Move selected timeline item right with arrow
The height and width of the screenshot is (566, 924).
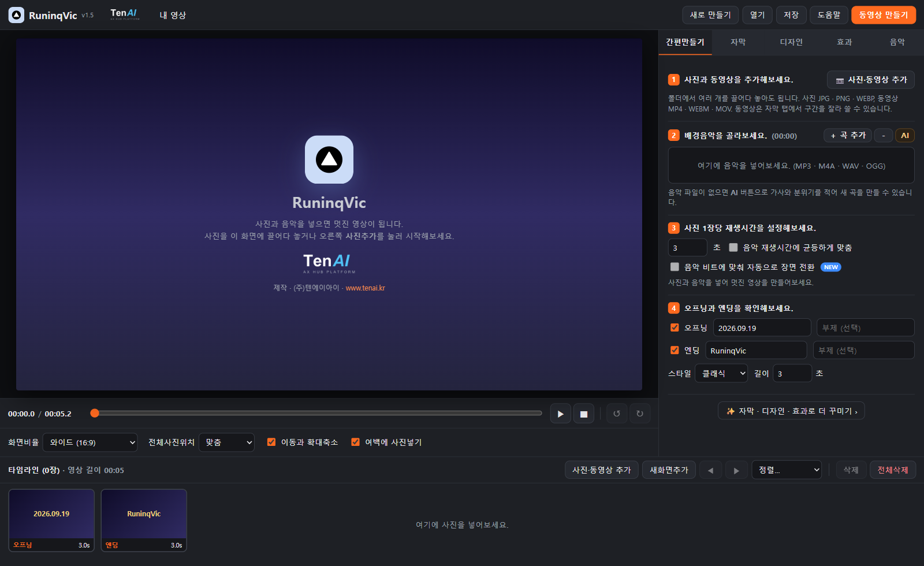tap(736, 470)
